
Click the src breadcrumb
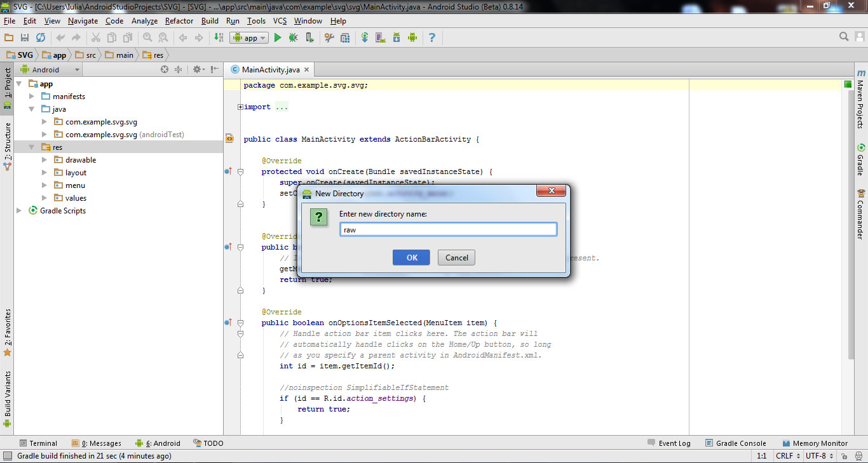tap(85, 55)
